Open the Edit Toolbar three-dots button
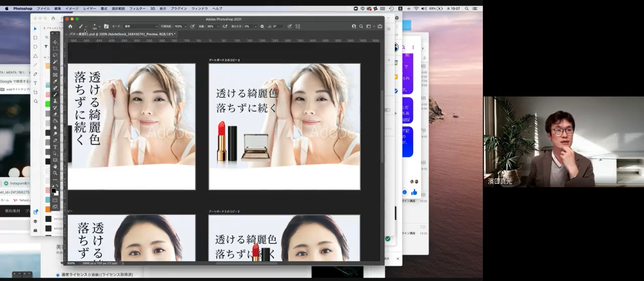644x281 pixels. click(55, 180)
